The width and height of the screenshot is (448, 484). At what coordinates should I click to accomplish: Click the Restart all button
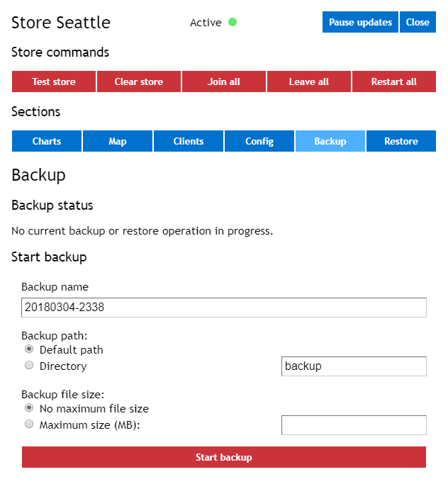[x=394, y=81]
